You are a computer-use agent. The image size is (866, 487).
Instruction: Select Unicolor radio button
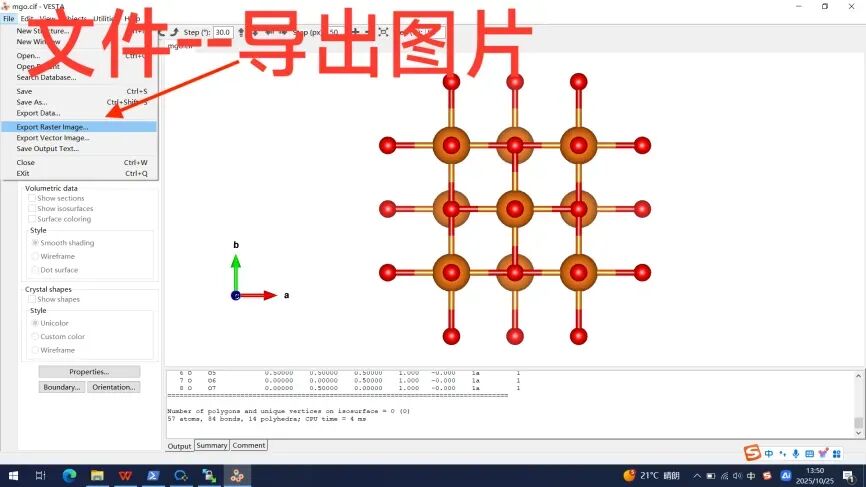pos(35,323)
